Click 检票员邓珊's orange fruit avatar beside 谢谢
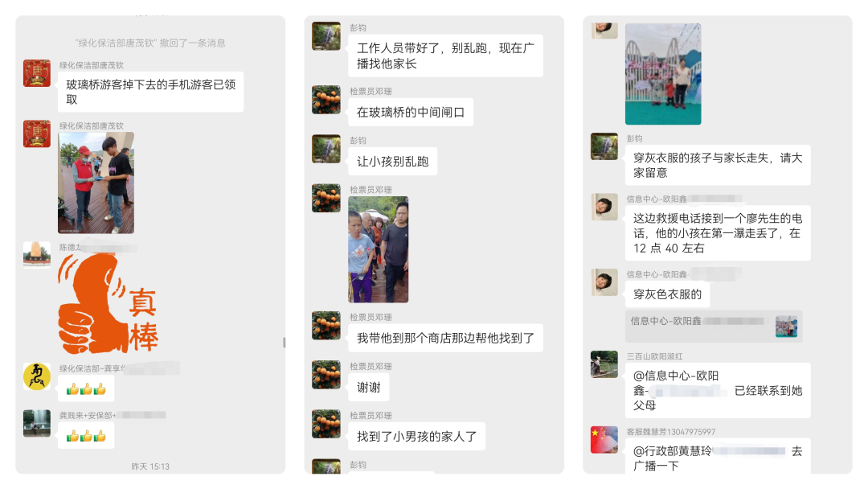 [x=326, y=375]
